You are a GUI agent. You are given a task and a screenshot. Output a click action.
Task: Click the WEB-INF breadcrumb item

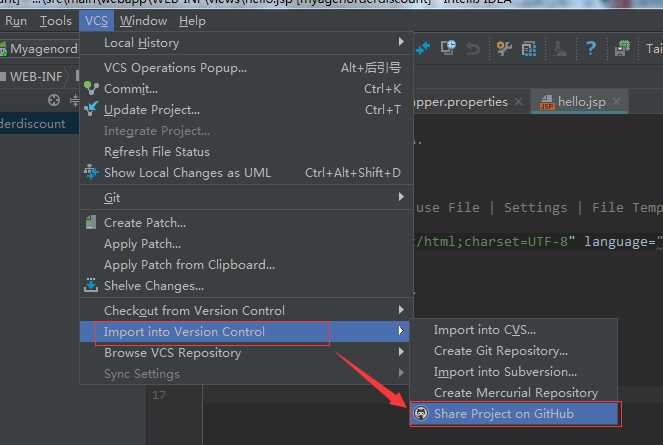click(x=37, y=76)
